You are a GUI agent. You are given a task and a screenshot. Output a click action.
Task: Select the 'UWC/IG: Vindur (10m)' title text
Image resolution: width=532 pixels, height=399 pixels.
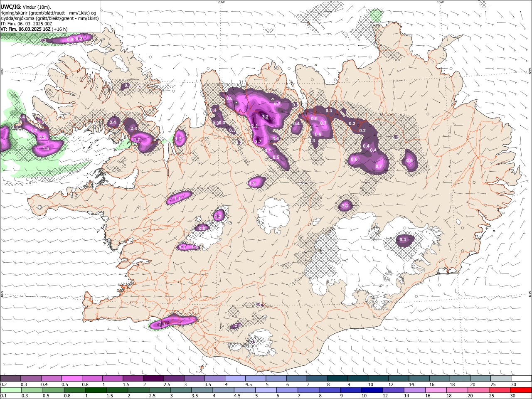(26, 7)
